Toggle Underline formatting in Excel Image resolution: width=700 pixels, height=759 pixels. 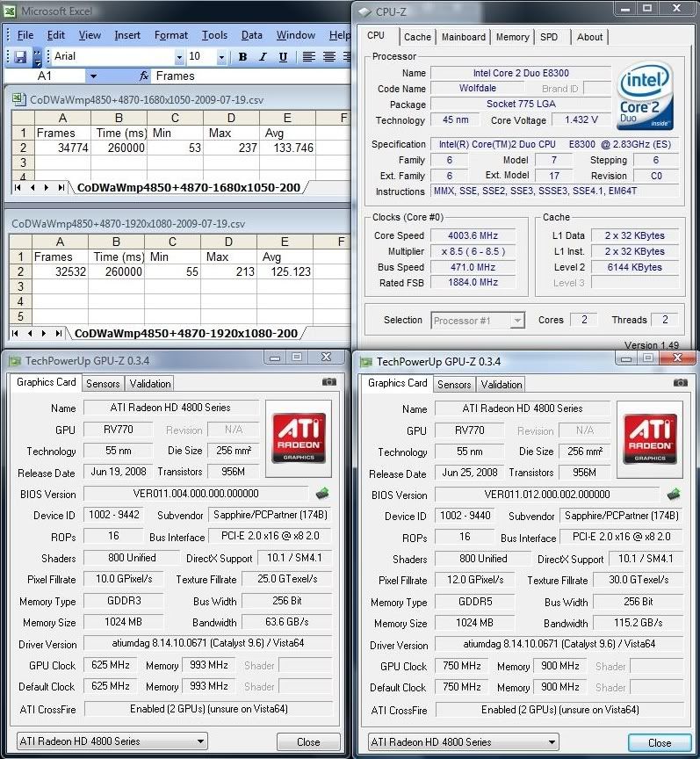tap(283, 57)
